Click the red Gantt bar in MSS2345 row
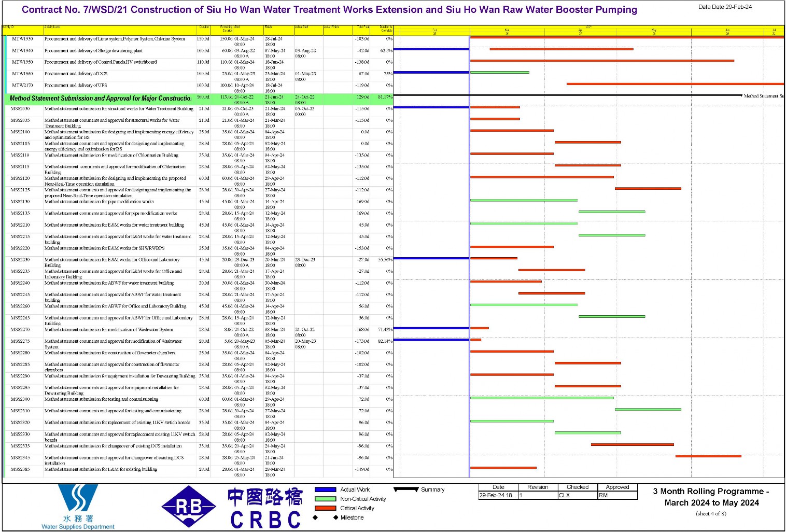This screenshot has height=532, width=786. 708,456
